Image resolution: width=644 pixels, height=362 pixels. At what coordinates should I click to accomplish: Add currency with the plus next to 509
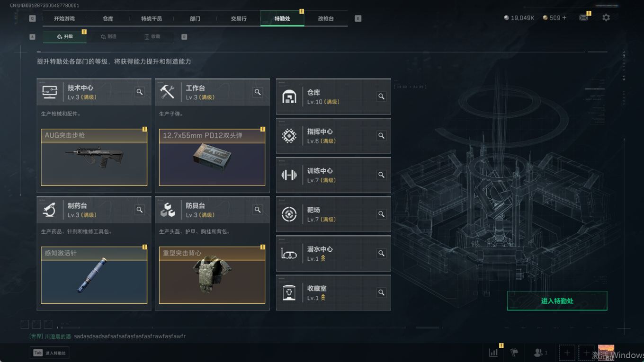coord(564,18)
